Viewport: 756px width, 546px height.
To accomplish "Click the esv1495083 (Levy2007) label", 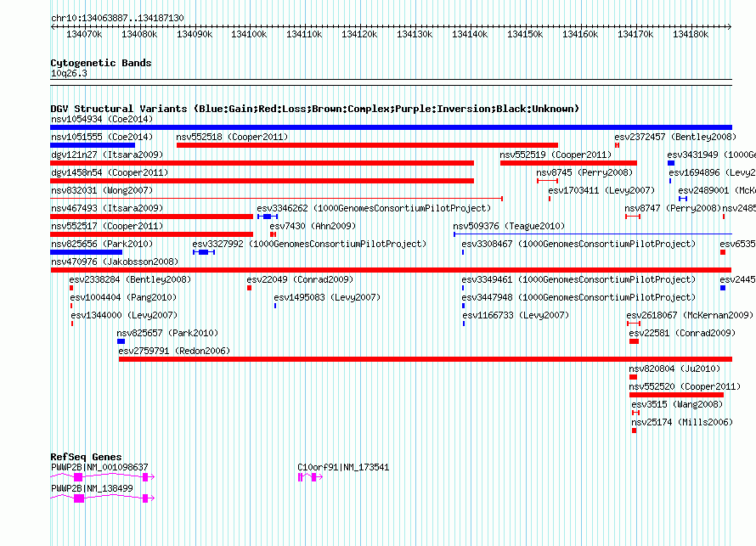I will pos(327,297).
